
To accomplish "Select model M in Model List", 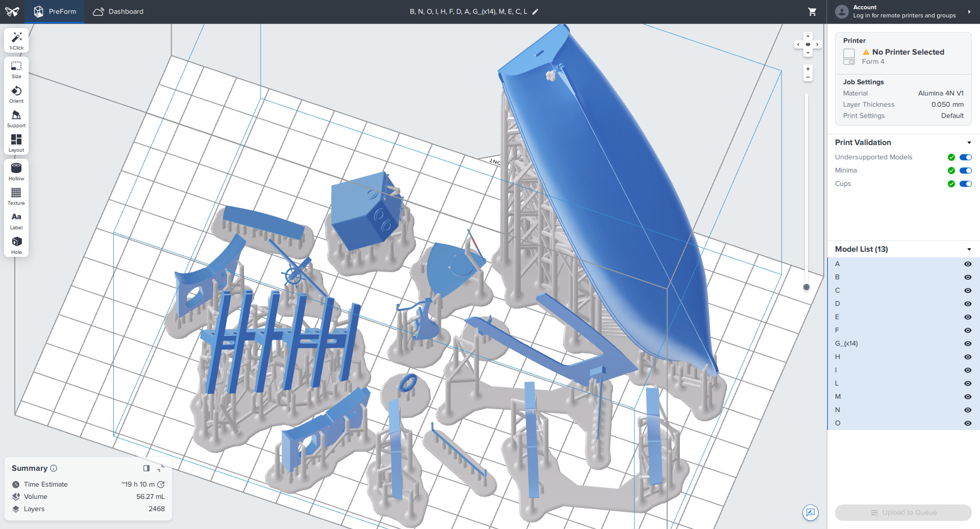I will click(x=903, y=397).
